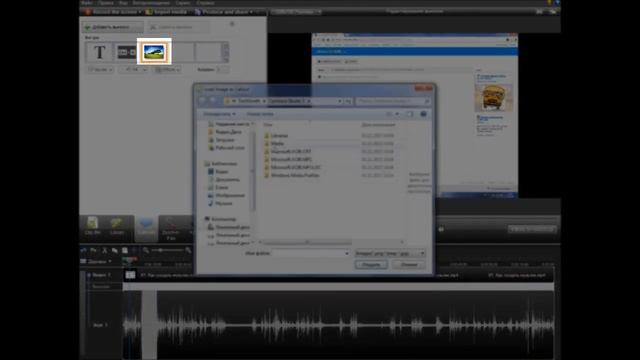640x360 pixels.
Task: Select Недавние места in dialog sidebar
Action: 229,124
